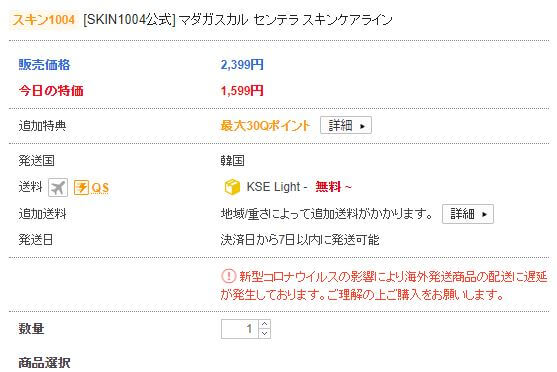The height and width of the screenshot is (372, 557).
Task: Click the 今日の特価 1,599円 price
Action: click(x=242, y=91)
